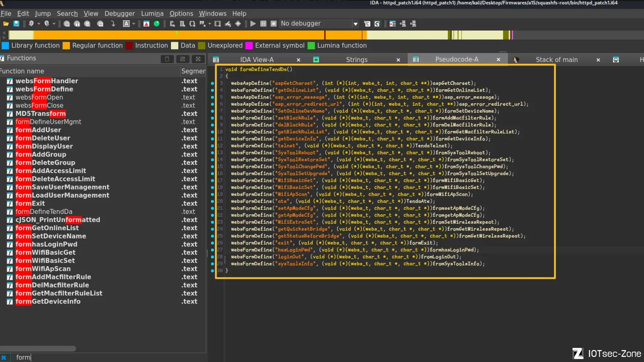Screen dimensions: 644x362
Task: Clear the function filter with the blue X
Action: coord(4,358)
